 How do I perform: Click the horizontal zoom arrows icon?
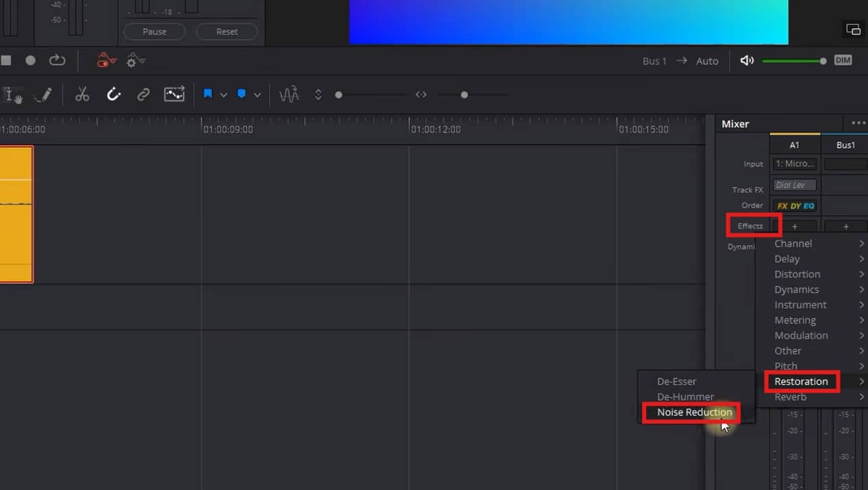pyautogui.click(x=421, y=95)
